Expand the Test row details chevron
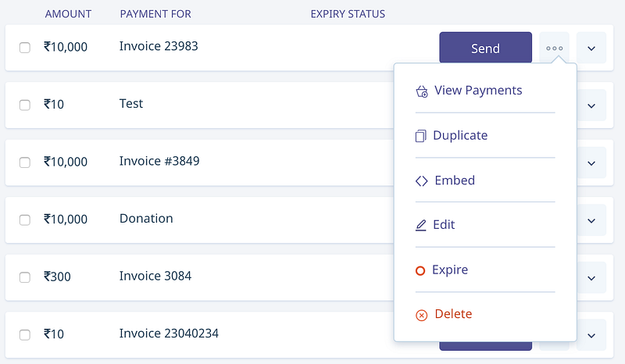Viewport: 625px width, 364px height. point(591,105)
